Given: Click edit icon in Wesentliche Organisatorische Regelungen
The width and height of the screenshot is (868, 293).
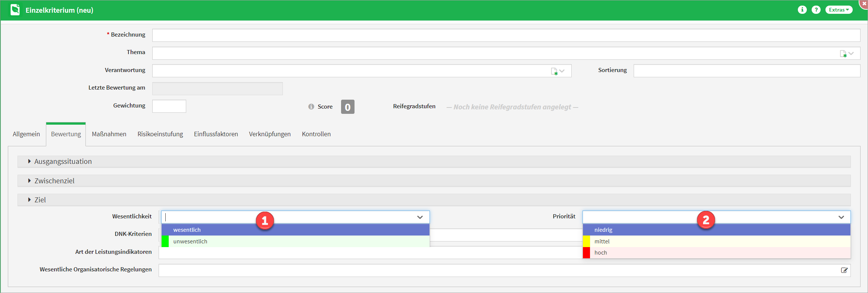Looking at the screenshot, I should point(844,270).
